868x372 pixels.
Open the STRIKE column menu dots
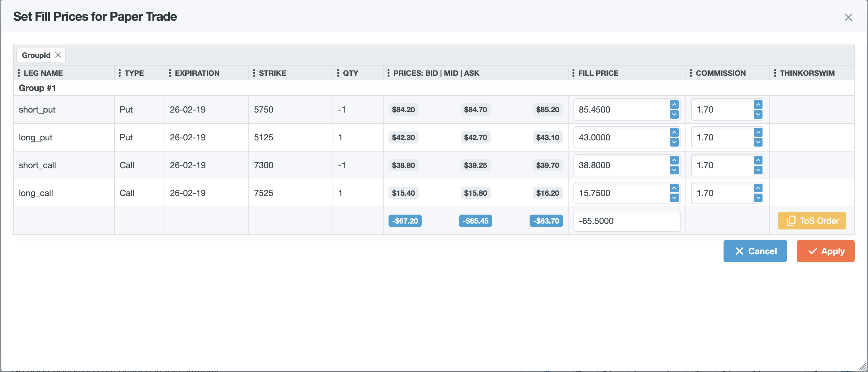[254, 73]
